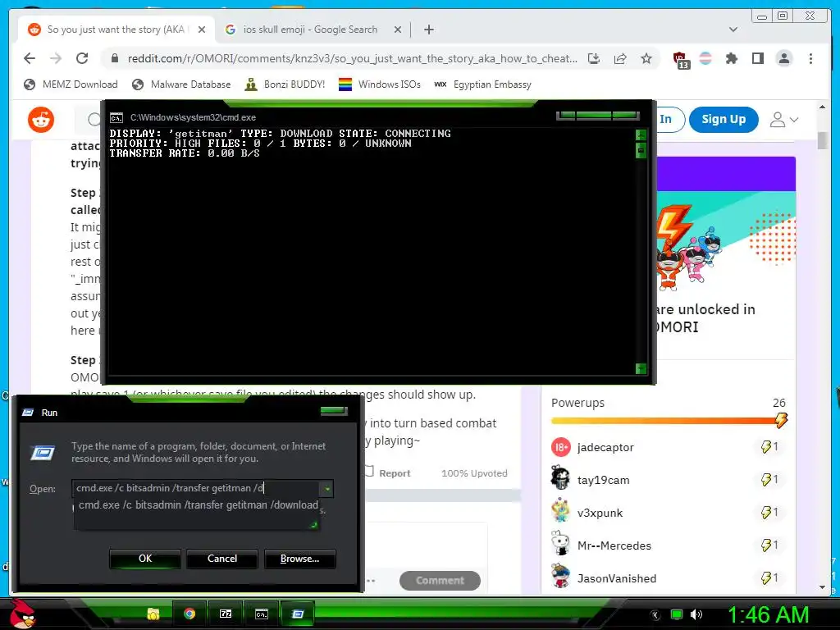Click the Angry Birds start button
Image resolution: width=840 pixels, height=630 pixels.
click(22, 613)
